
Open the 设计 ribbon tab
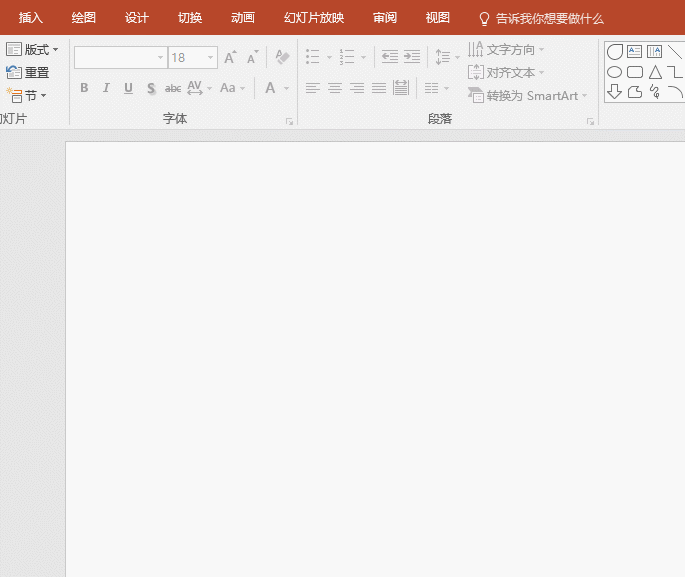(137, 18)
